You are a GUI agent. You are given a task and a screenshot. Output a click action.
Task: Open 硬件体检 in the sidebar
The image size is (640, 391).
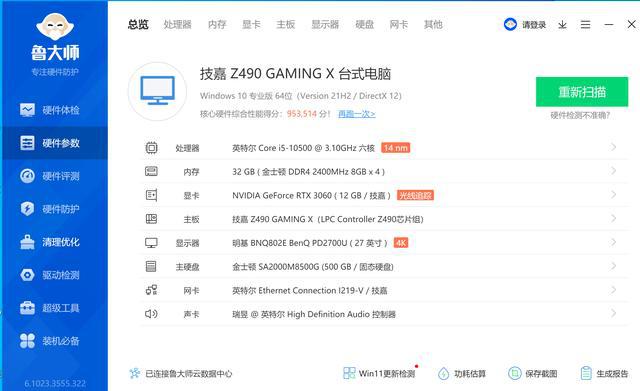click(x=50, y=110)
